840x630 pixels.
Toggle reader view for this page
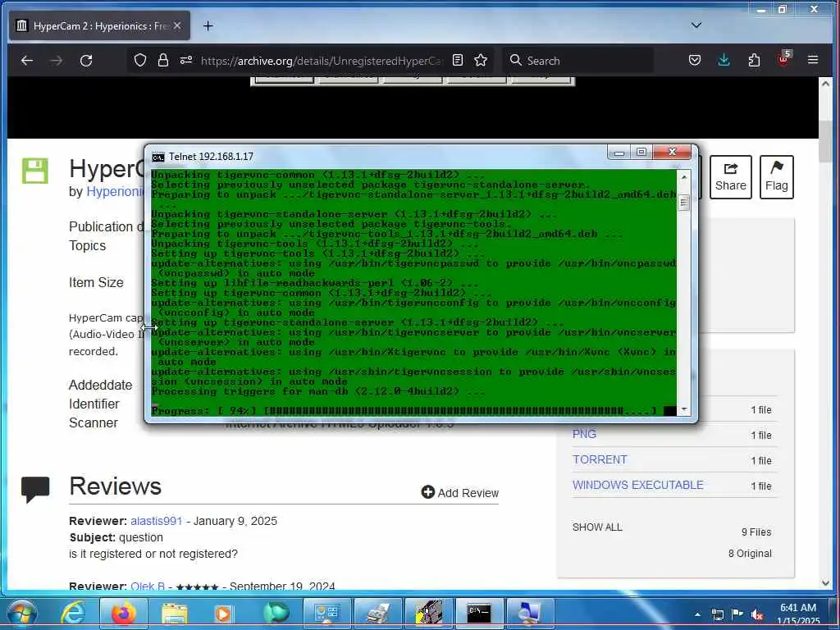tap(458, 60)
